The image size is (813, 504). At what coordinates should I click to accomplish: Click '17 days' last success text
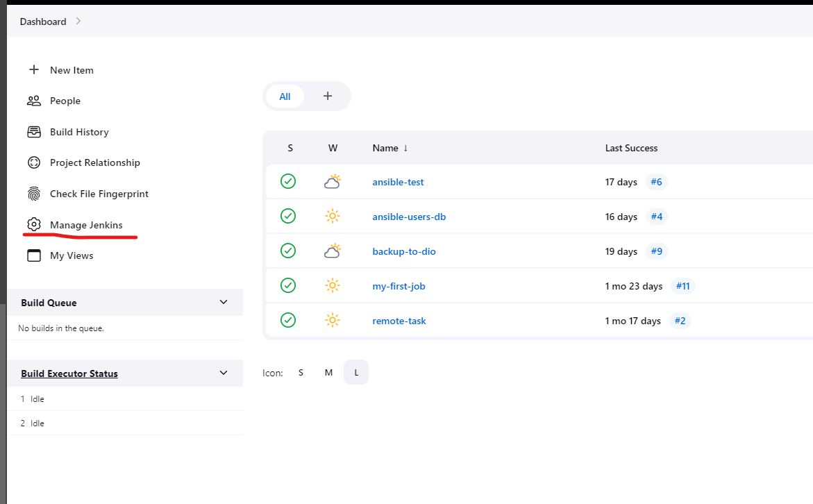pos(621,182)
